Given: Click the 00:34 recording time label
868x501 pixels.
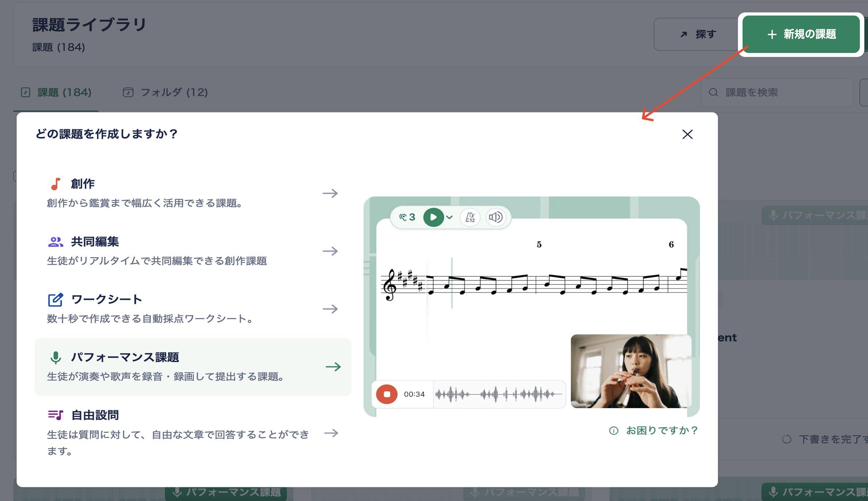Looking at the screenshot, I should pos(414,394).
